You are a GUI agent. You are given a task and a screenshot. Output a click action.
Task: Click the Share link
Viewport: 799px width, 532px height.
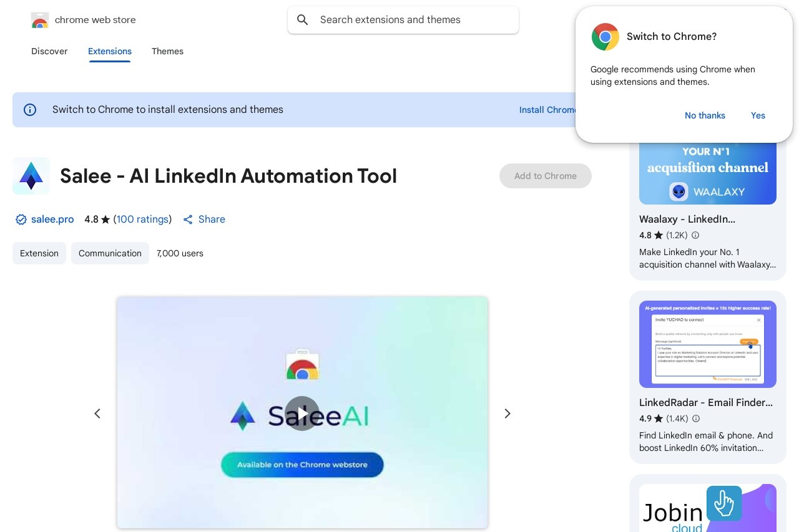[212, 220]
